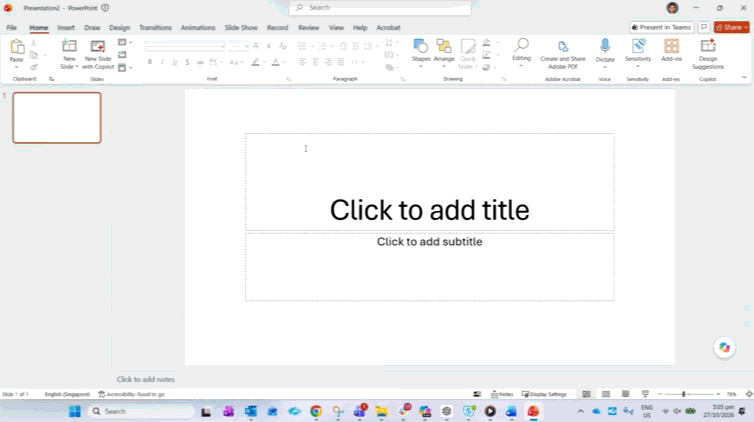The image size is (754, 422).
Task: Align text left in Paragraph group
Action: 302,62
